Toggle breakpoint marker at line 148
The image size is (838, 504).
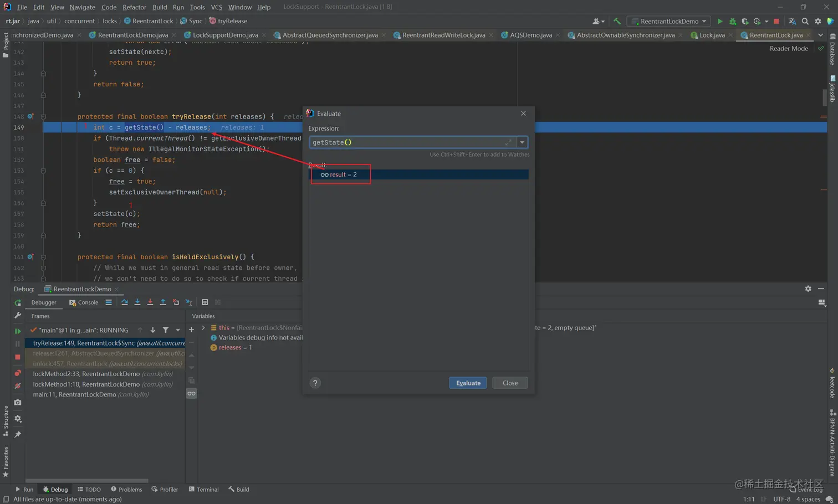30,116
